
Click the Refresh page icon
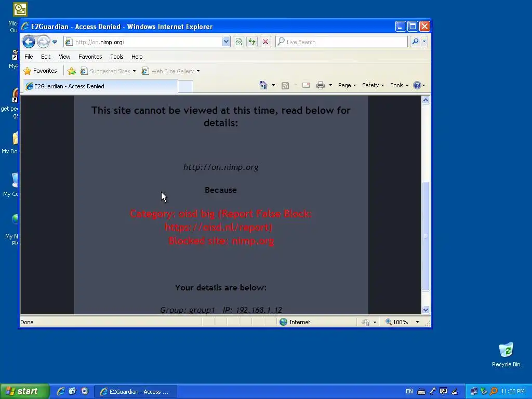252,42
